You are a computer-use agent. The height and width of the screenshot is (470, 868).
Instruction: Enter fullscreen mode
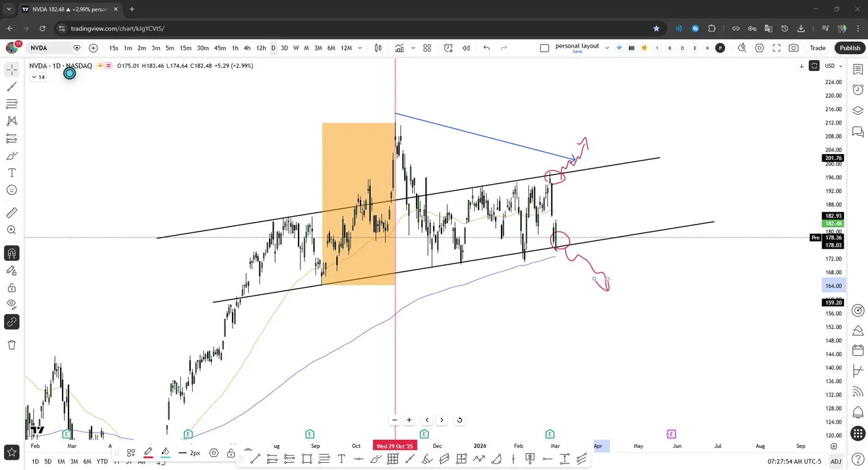[x=777, y=48]
